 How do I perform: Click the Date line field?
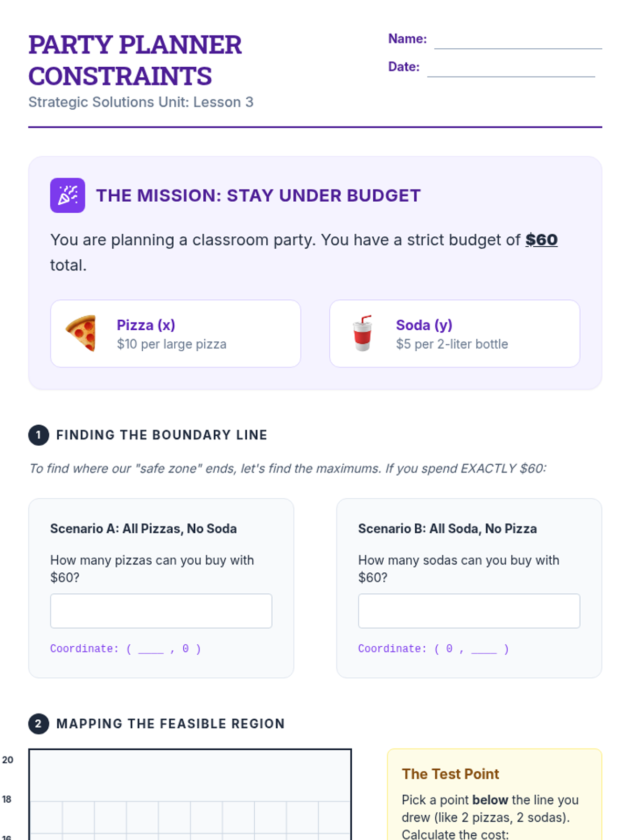pyautogui.click(x=511, y=68)
